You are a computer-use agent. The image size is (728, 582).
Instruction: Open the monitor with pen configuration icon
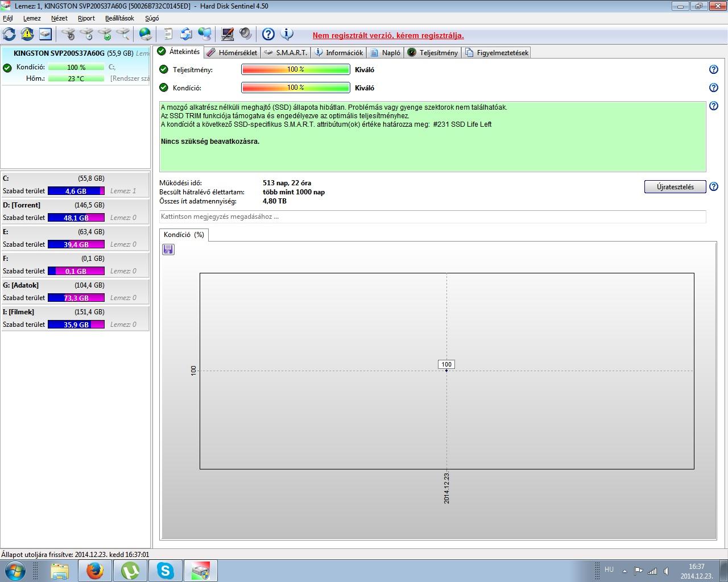click(x=227, y=34)
